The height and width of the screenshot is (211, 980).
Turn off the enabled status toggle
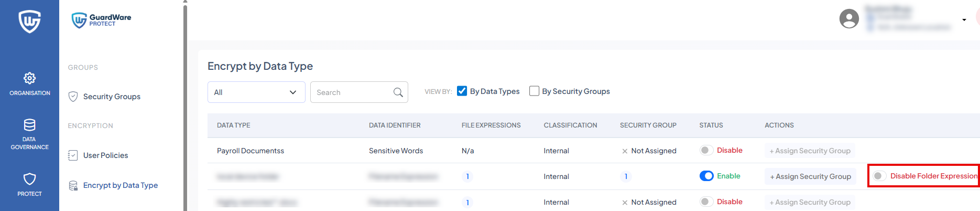coord(706,176)
